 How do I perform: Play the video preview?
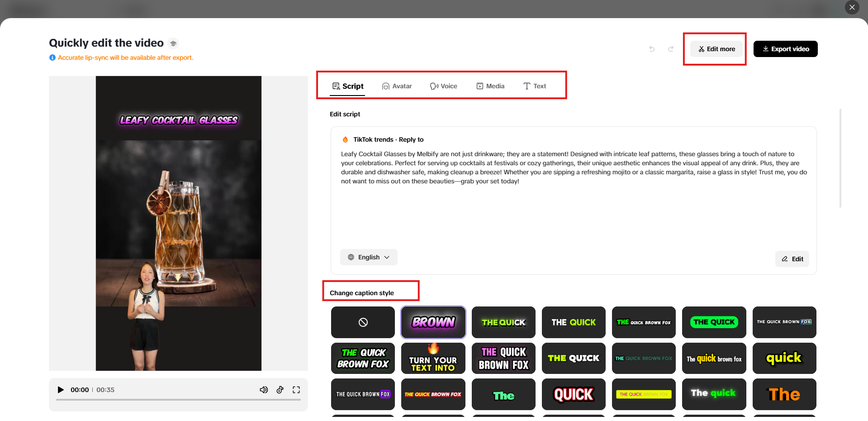point(61,390)
